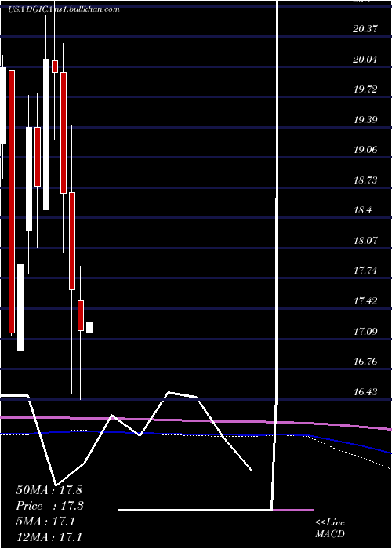Viewport: 392px width, 549px height.
Task: Click the 17.74 price axis label
Action: tap(365, 271)
